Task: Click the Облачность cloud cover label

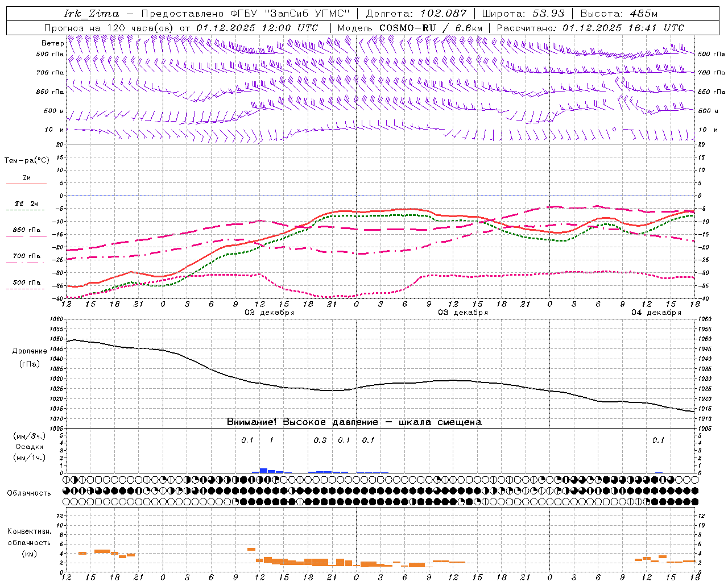Action: (29, 493)
